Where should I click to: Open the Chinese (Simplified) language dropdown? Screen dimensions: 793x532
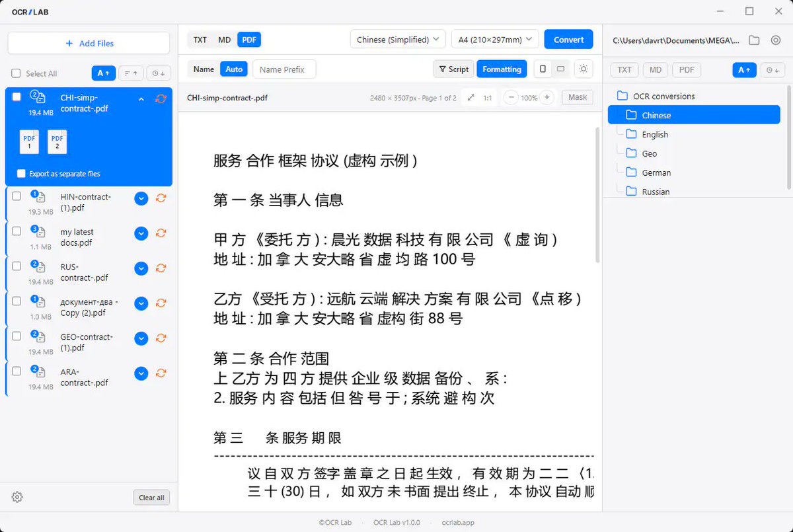pyautogui.click(x=398, y=40)
